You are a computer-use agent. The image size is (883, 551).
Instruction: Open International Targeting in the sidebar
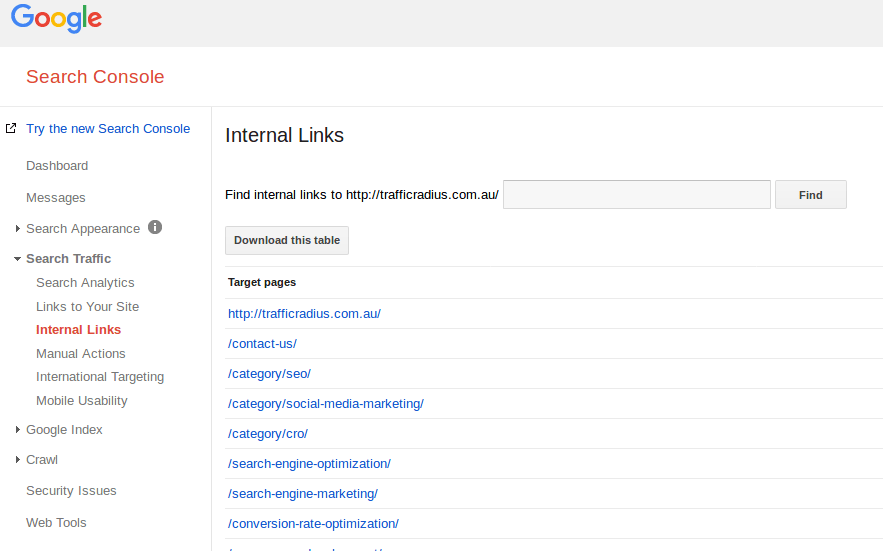click(x=100, y=377)
